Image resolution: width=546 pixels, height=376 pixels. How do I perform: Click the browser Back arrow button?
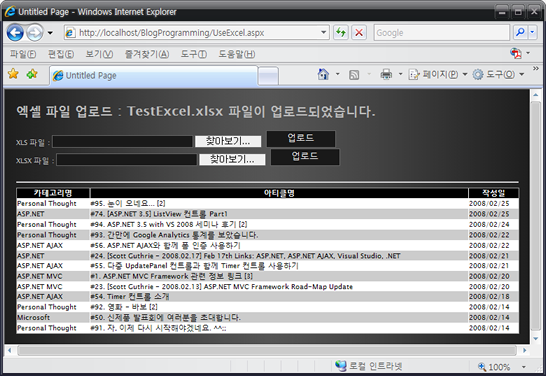click(15, 33)
